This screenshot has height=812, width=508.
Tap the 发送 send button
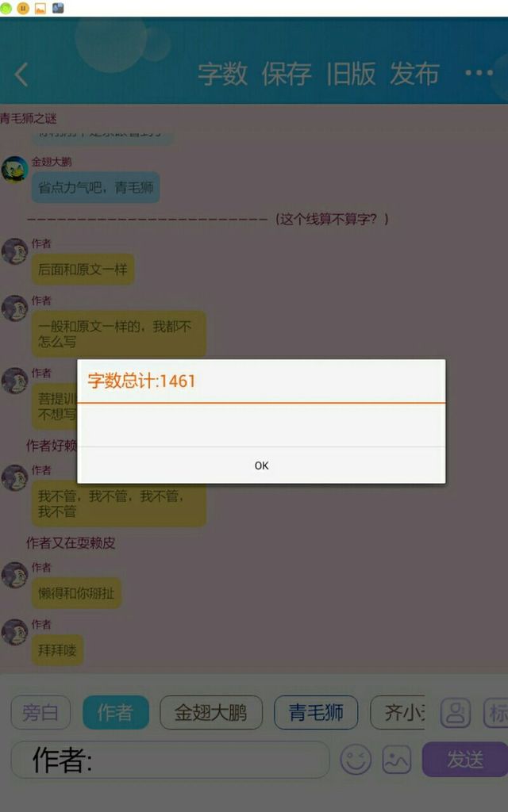465,760
